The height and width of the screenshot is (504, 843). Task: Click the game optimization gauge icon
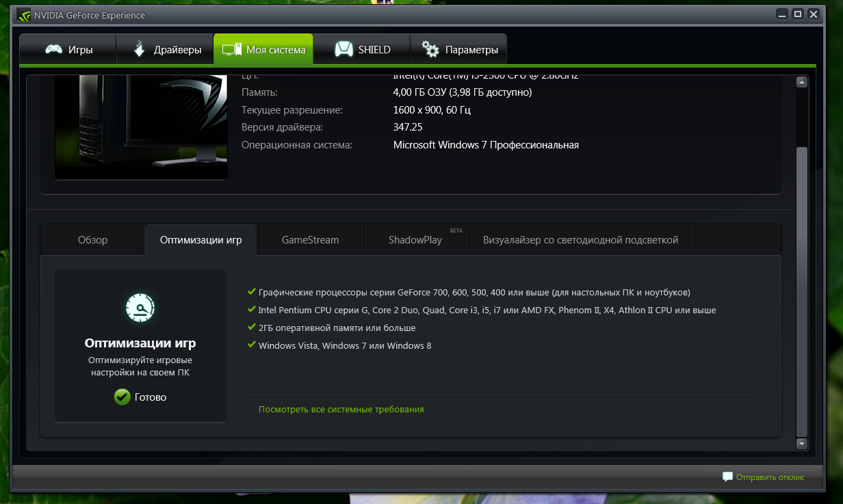[x=140, y=308]
